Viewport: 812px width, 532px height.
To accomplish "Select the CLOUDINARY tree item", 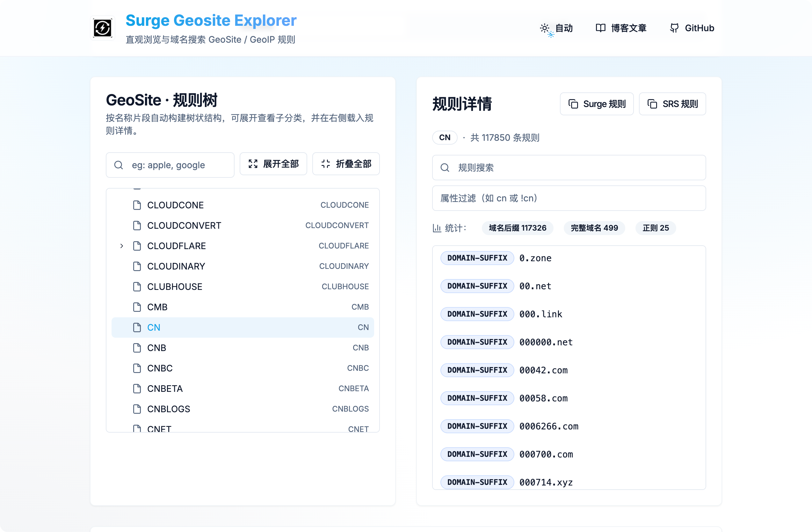I will click(x=243, y=266).
